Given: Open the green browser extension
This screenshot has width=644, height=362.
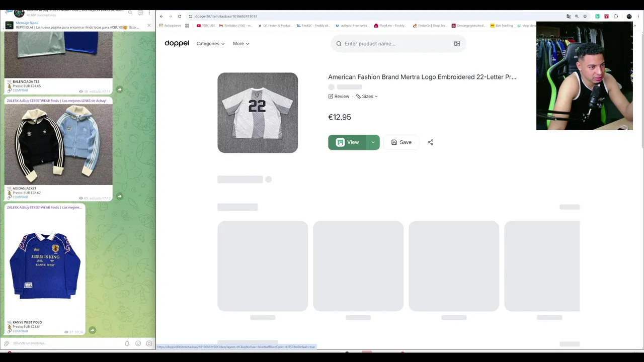Looking at the screenshot, I should pyautogui.click(x=597, y=16).
